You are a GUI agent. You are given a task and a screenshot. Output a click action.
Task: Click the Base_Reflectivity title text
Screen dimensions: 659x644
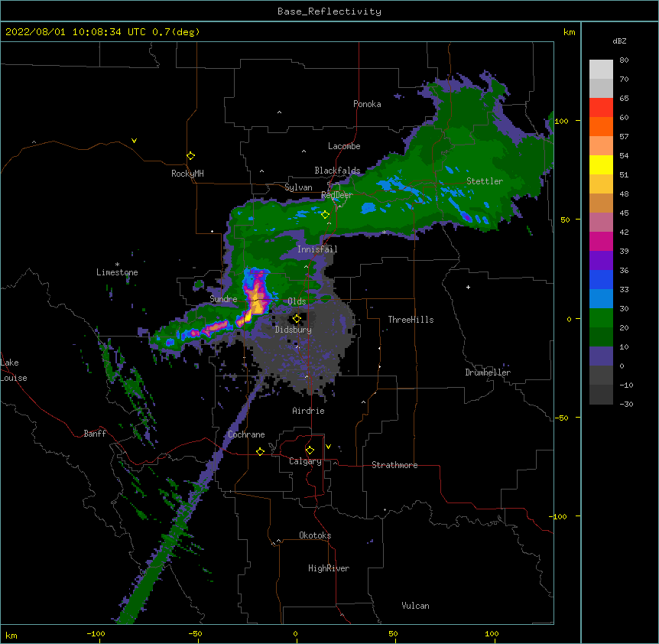tap(329, 11)
